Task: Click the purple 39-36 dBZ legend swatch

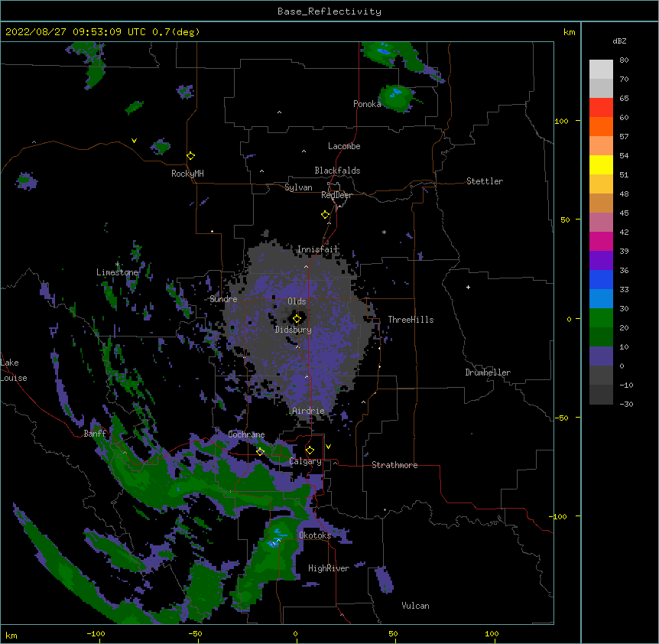Action: 601,261
